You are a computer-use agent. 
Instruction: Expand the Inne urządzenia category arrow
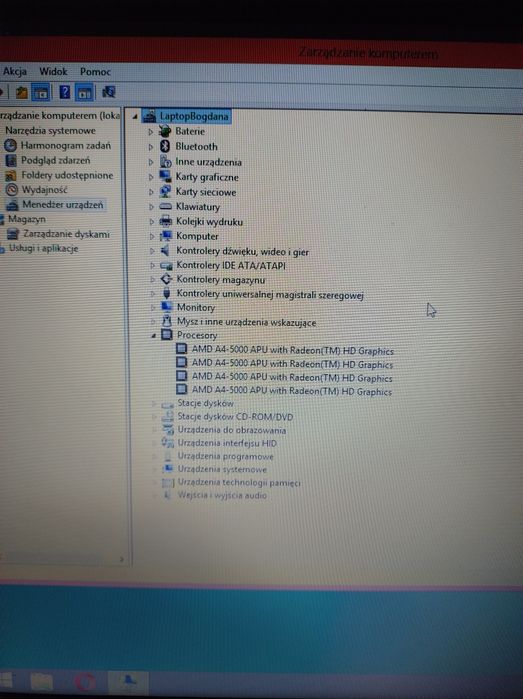click(x=151, y=162)
